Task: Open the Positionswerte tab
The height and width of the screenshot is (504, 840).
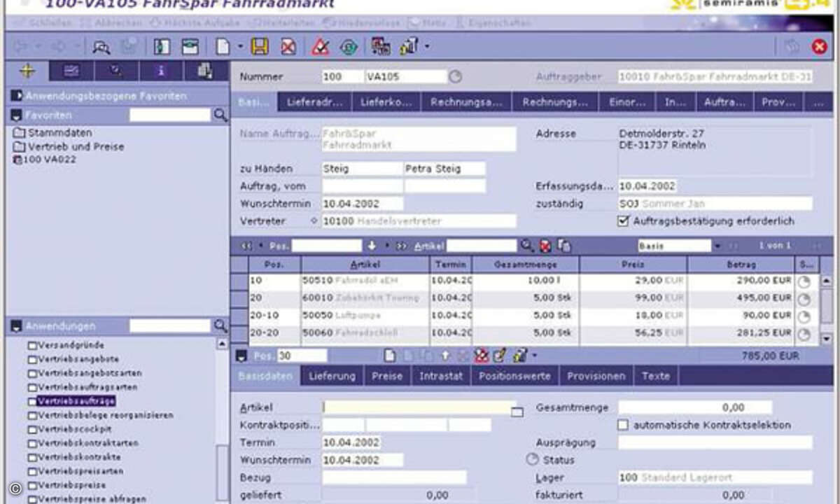Action: point(515,376)
